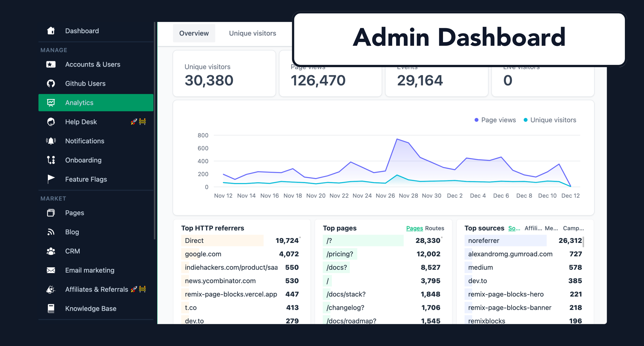This screenshot has height=346, width=644.
Task: Click the CRM people icon
Action: pyautogui.click(x=51, y=251)
